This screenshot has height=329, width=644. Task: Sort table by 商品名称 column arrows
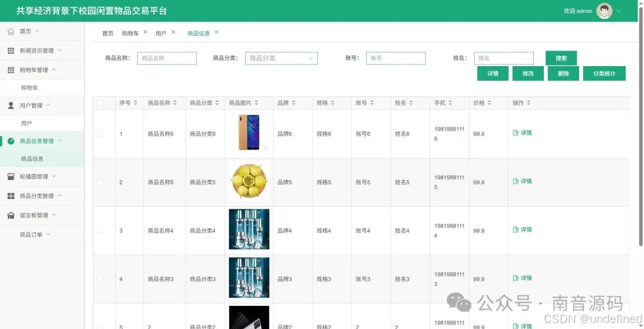pos(175,103)
